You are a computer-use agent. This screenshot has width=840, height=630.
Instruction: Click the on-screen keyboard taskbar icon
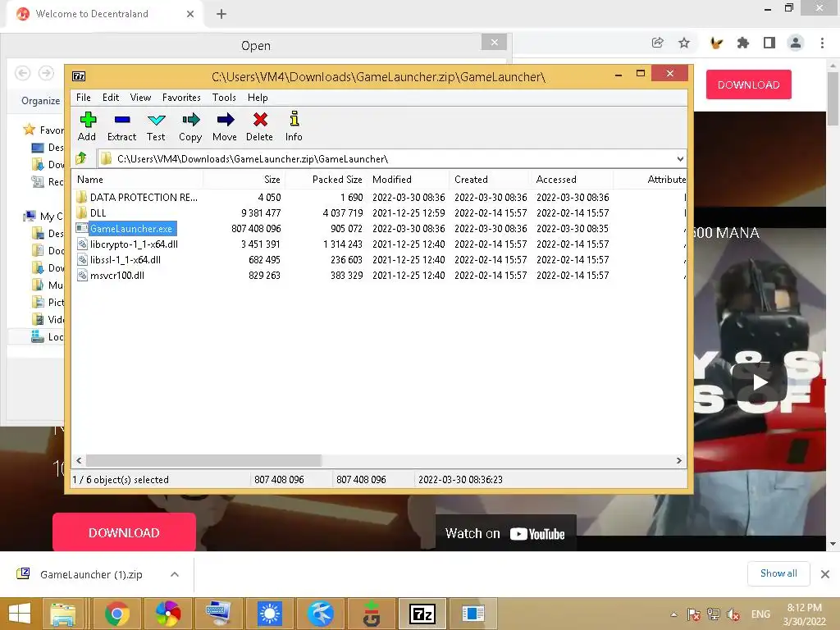coord(218,614)
